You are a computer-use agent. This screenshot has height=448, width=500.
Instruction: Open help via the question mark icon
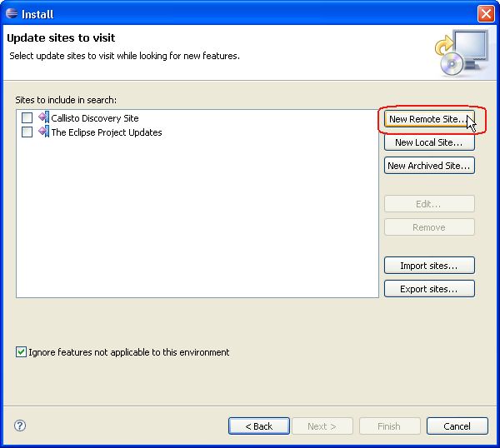click(20, 426)
